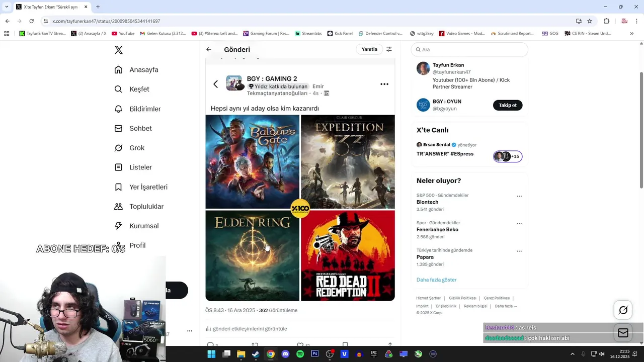Screen dimensions: 644x362
Task: Expand the Daha fazla footer menu
Action: (x=506, y=306)
